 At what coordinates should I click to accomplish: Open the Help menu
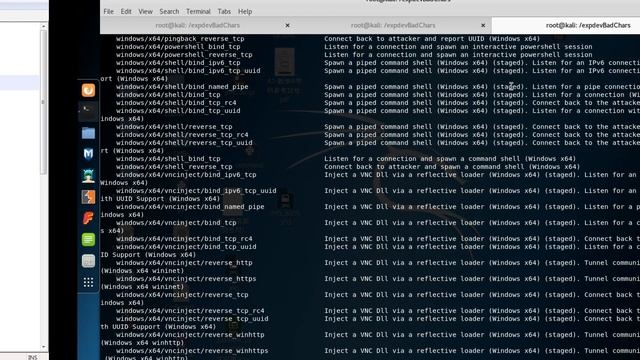[x=245, y=11]
